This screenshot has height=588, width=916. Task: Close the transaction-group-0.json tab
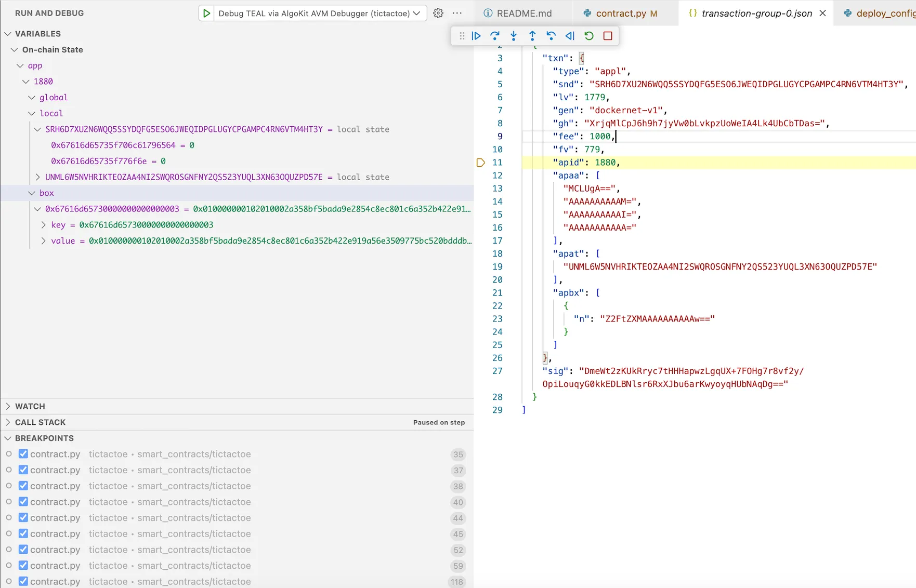823,13
